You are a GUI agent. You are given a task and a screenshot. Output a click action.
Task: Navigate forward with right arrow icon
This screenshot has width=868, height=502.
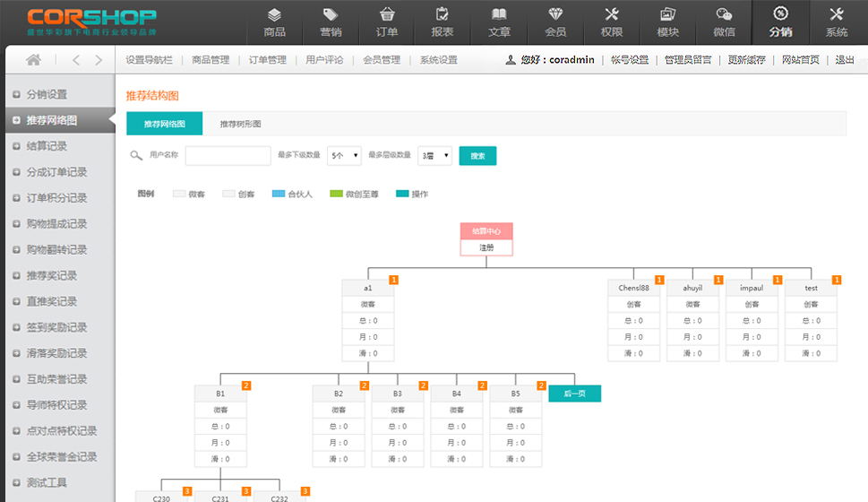tap(99, 60)
